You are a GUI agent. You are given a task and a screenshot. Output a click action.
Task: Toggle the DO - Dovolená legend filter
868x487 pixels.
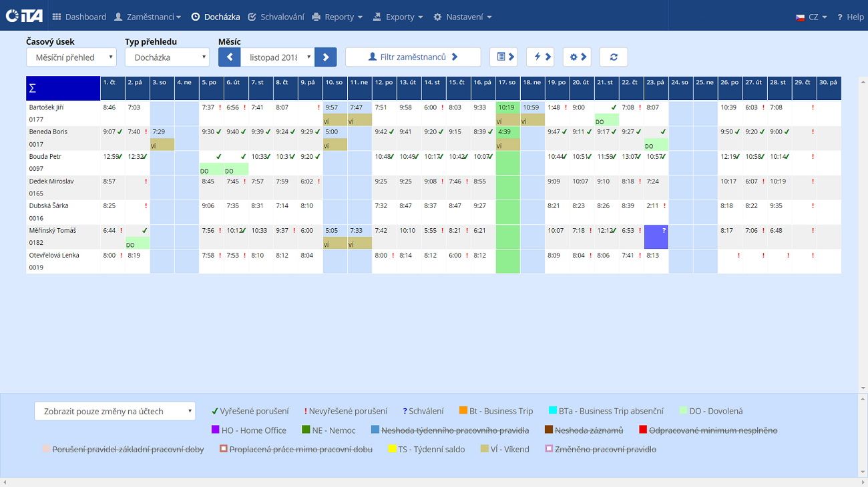point(710,411)
